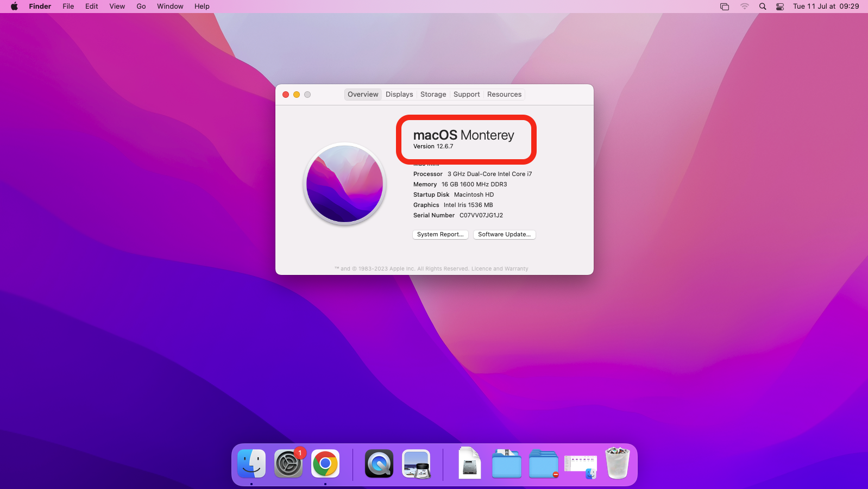Screen dimensions: 868x489
Task: Click the Processor 3 GHz Dual-Core line
Action: (473, 174)
